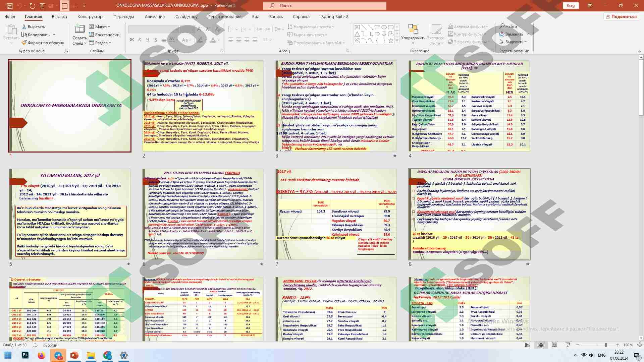The height and width of the screenshot is (362, 644).
Task: Pick the five-point star shape in the gallery
Action: coord(391,41)
